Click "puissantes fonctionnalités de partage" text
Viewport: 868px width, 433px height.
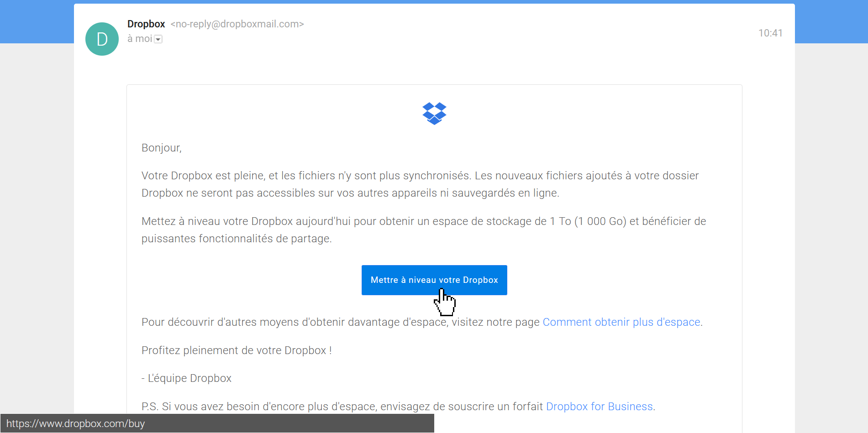(236, 239)
